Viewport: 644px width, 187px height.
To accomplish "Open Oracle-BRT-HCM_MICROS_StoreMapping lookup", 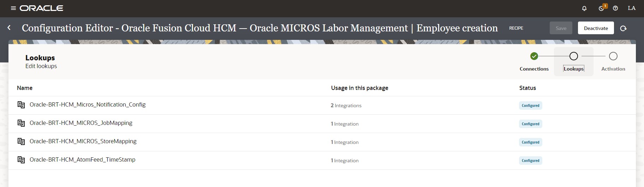I will point(83,141).
